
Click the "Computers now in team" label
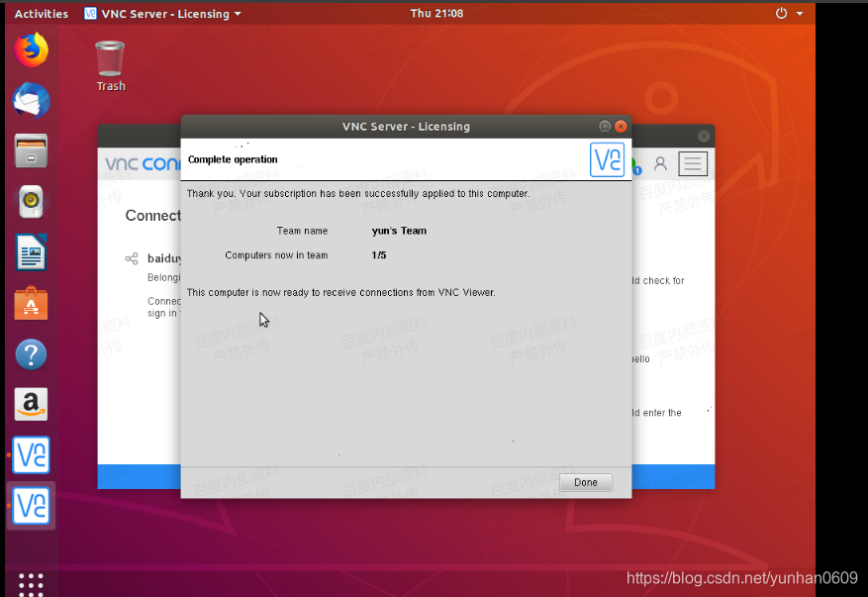coord(276,255)
